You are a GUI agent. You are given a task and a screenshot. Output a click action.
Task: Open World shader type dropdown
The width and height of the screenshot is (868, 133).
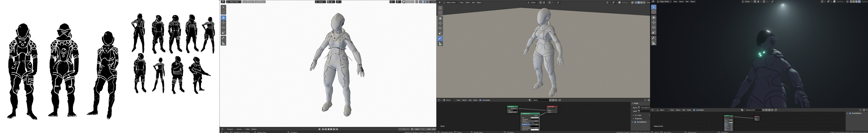click(449, 100)
